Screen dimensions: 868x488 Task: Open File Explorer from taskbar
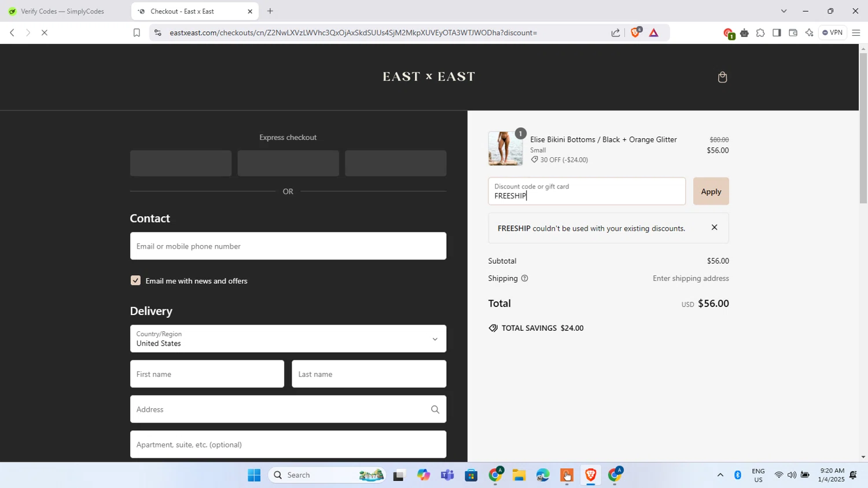(x=519, y=475)
